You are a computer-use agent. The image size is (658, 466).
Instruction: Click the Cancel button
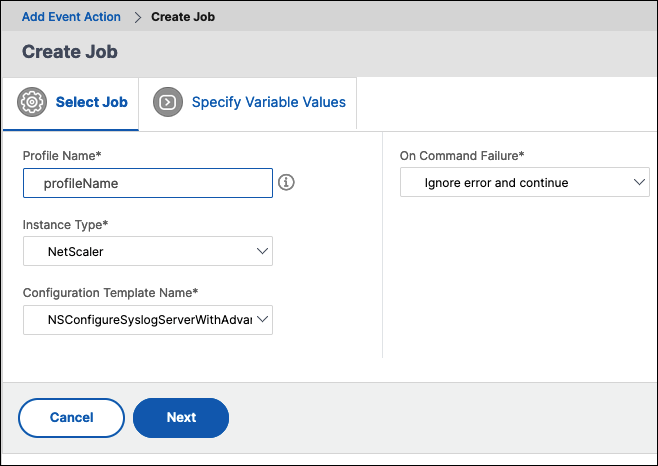[71, 418]
